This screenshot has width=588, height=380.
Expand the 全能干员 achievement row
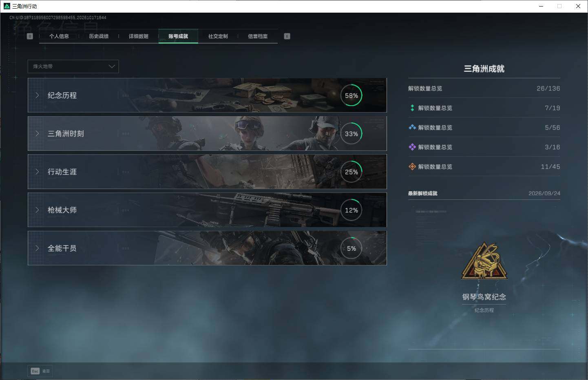pyautogui.click(x=207, y=248)
